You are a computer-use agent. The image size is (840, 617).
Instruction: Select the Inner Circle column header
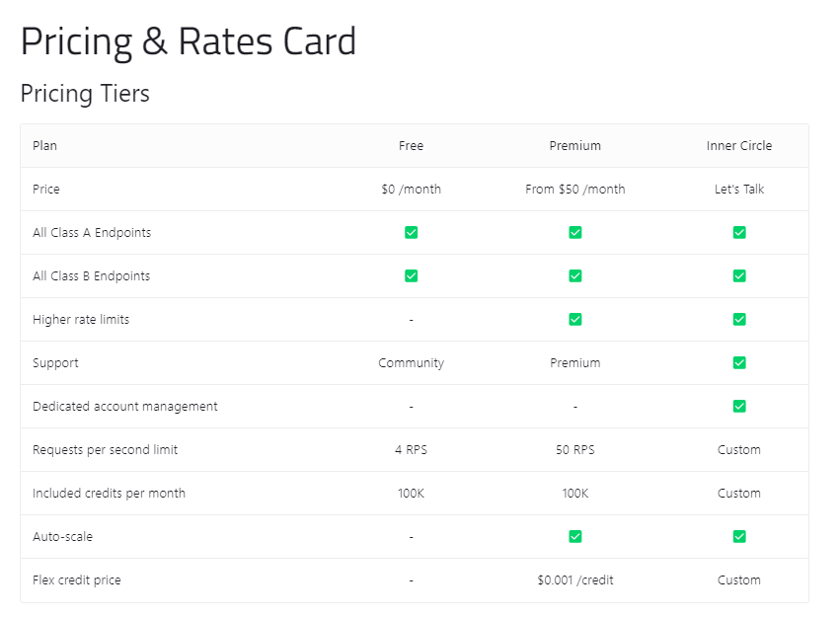(x=739, y=146)
